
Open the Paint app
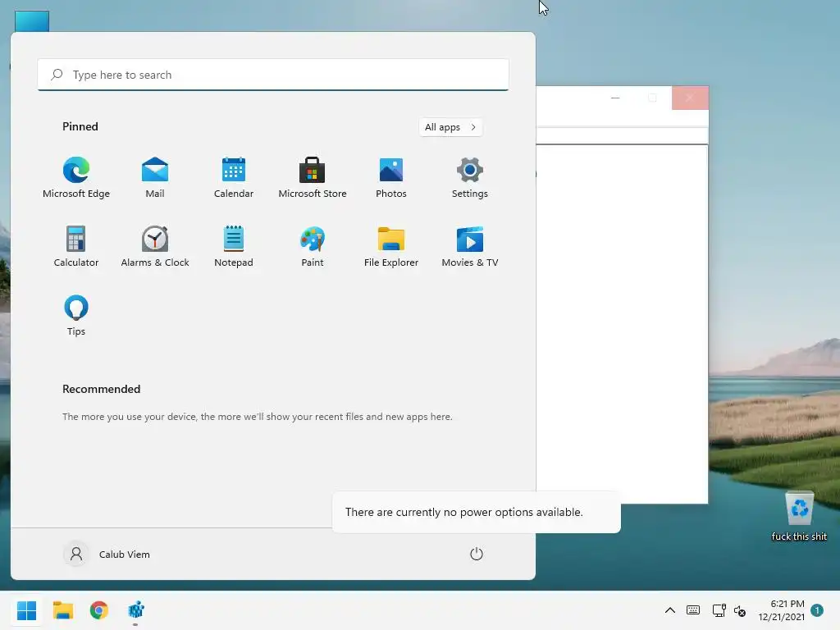[313, 246]
